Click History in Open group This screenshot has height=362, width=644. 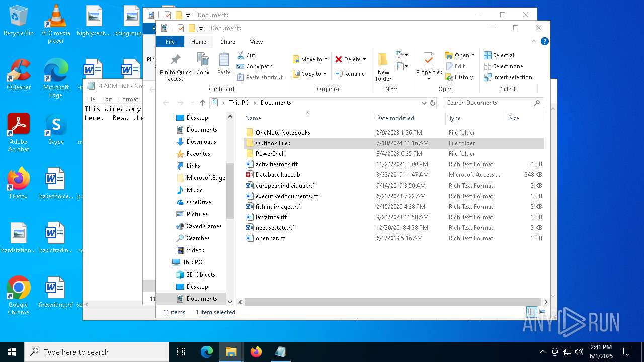coord(459,77)
